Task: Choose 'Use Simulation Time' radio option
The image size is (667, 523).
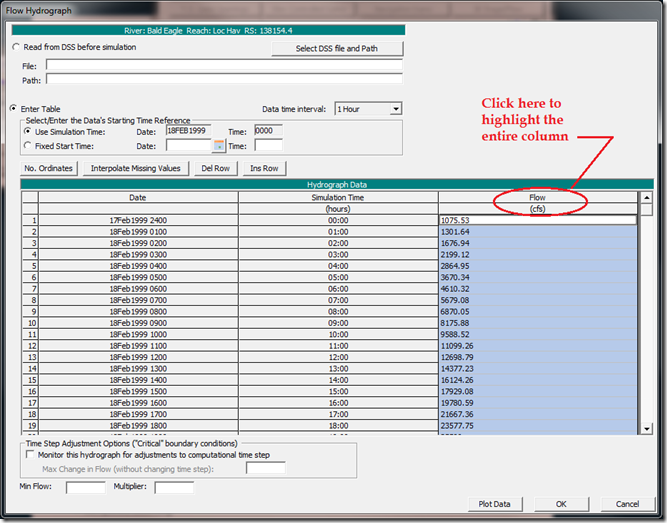Action: (x=27, y=131)
